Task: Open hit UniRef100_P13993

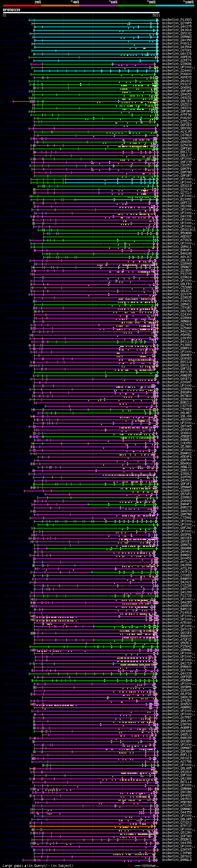Action: (x=177, y=20)
